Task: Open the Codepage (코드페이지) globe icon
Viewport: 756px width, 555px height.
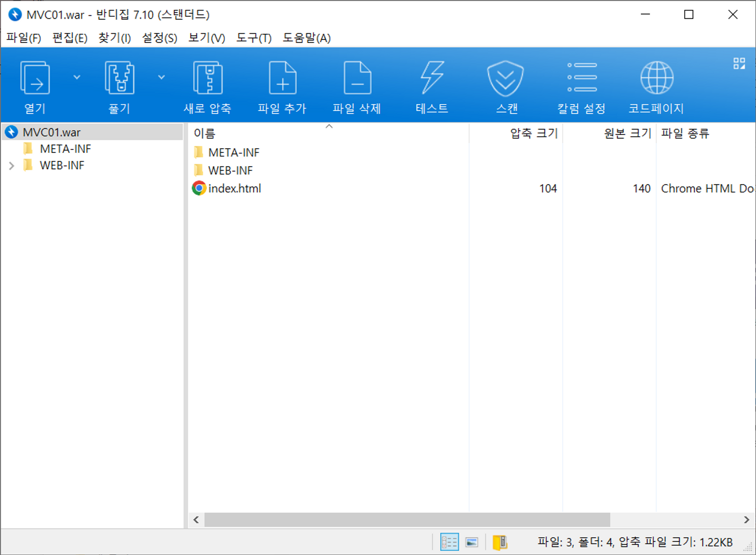Action: point(657,78)
